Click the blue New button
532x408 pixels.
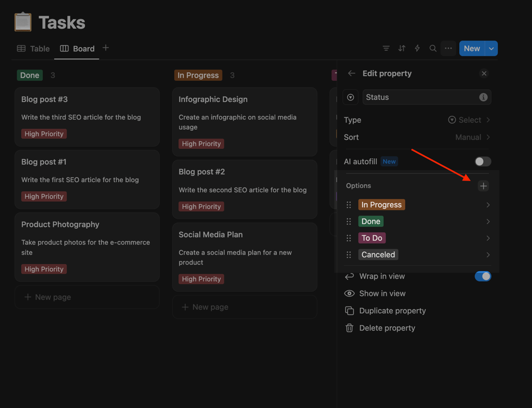471,48
